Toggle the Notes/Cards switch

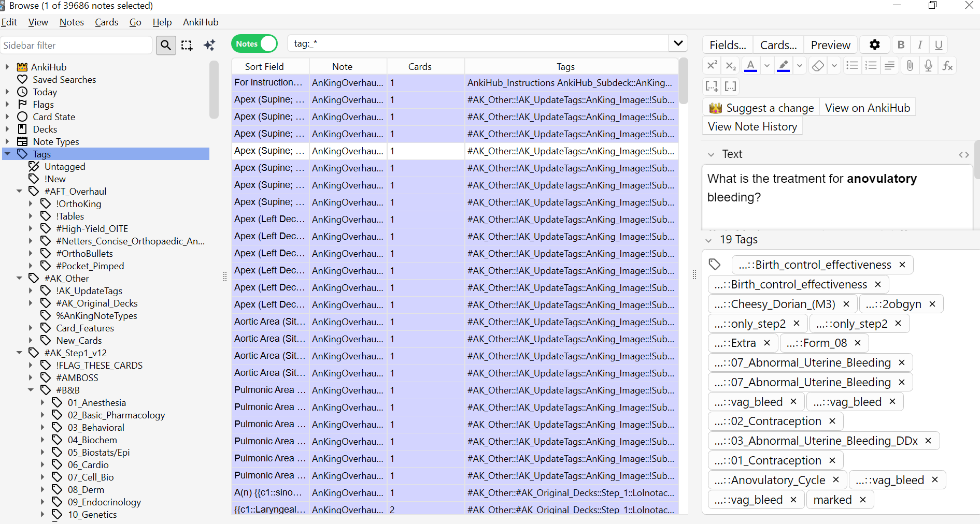click(254, 44)
